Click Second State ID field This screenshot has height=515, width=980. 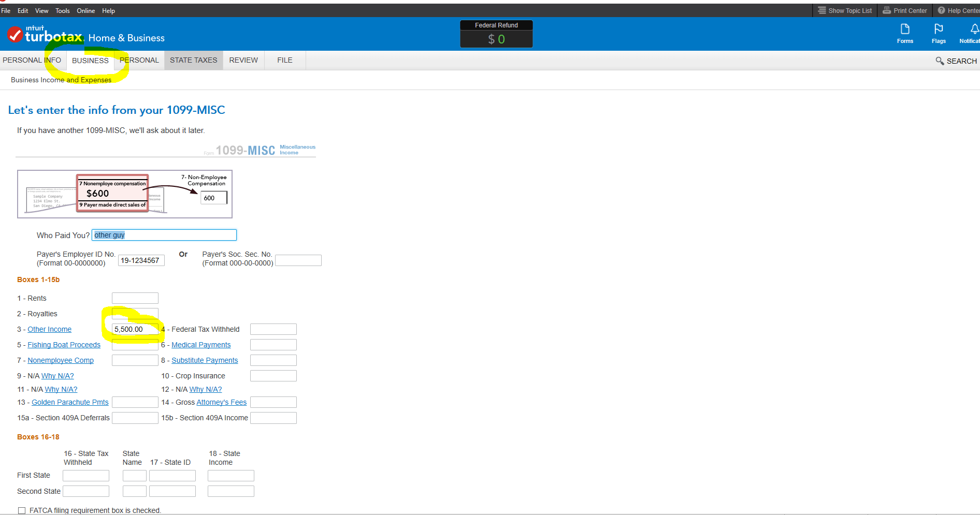pos(172,491)
